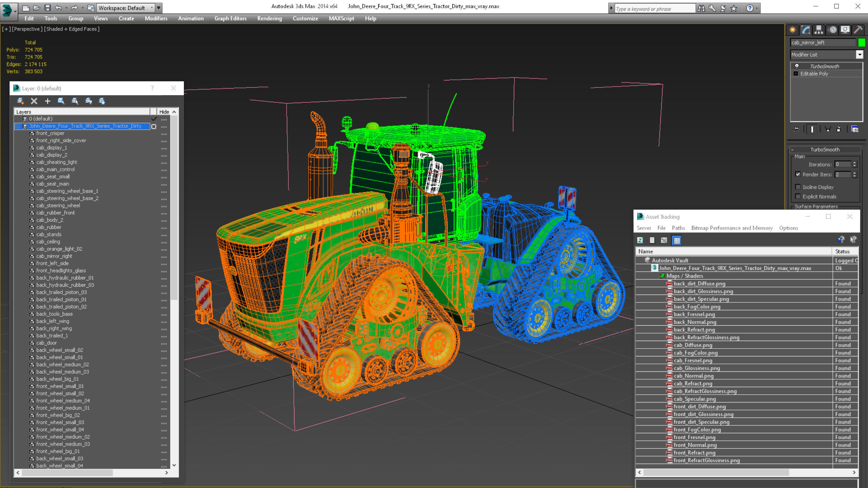Open the MAXScript menu

[341, 18]
